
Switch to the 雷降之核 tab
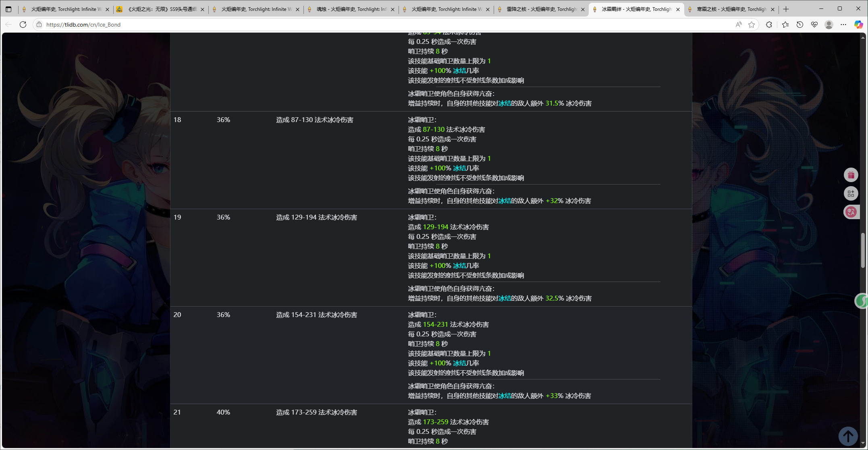pyautogui.click(x=541, y=9)
